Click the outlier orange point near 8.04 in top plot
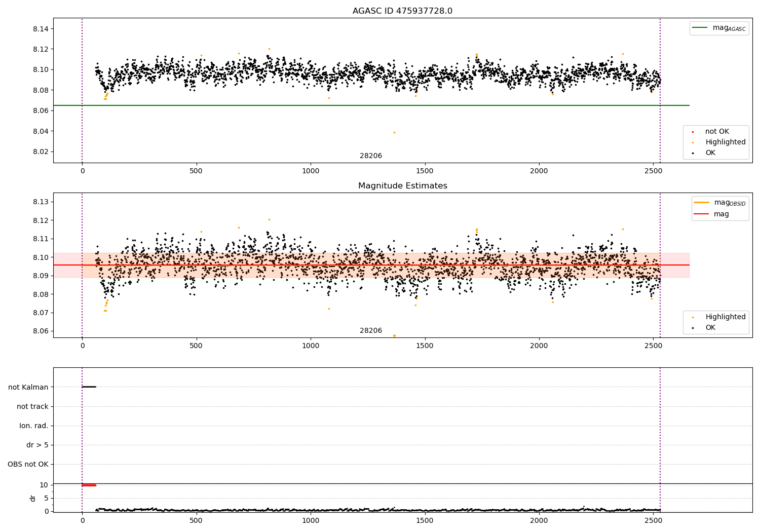The width and height of the screenshot is (760, 532). [x=394, y=133]
